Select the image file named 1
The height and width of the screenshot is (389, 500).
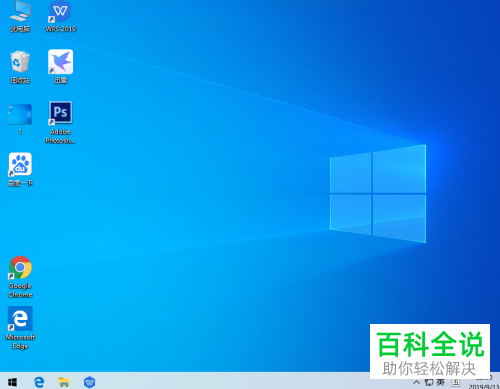point(20,119)
